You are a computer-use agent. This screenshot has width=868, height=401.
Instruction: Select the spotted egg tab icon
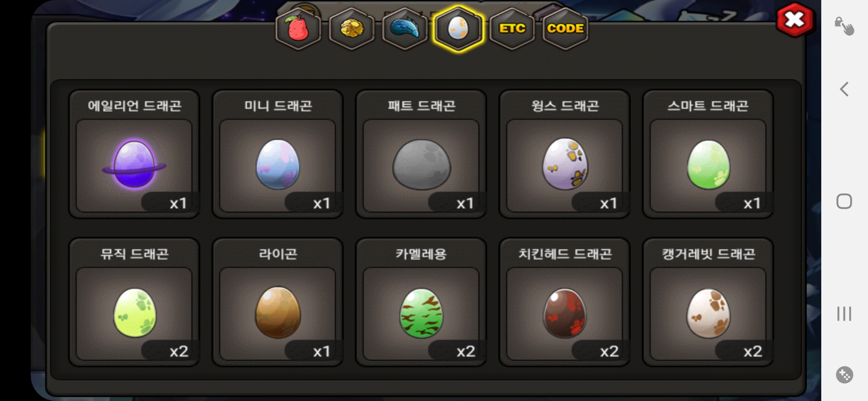[x=458, y=29]
